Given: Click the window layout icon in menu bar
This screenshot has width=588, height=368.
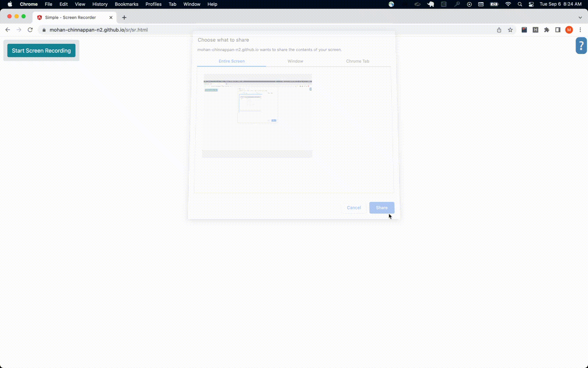Looking at the screenshot, I should coord(481,4).
